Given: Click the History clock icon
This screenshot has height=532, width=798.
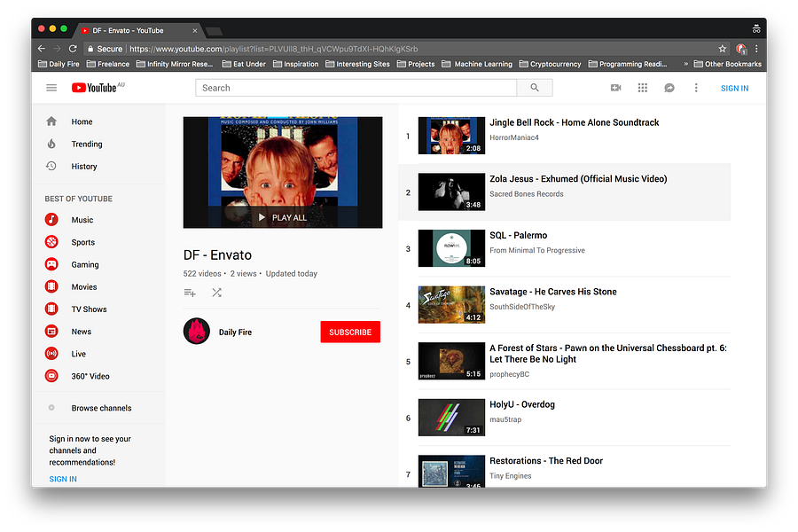Looking at the screenshot, I should click(51, 166).
